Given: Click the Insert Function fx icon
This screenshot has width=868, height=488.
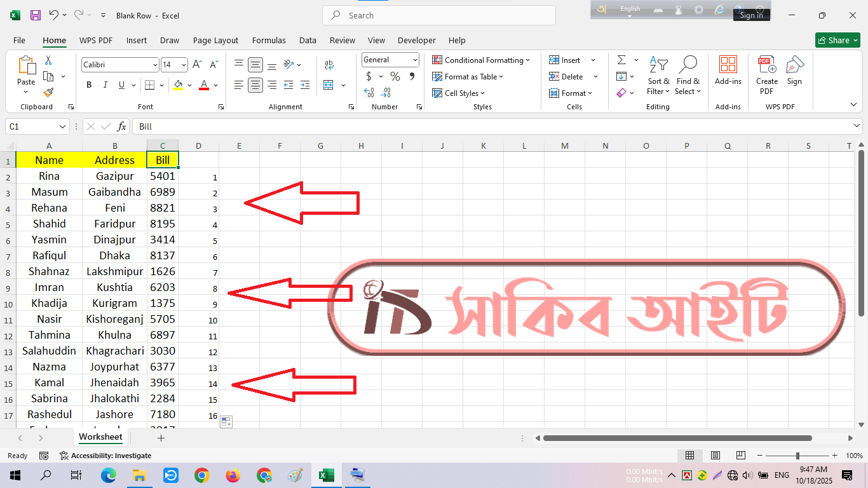Looking at the screenshot, I should tap(122, 126).
